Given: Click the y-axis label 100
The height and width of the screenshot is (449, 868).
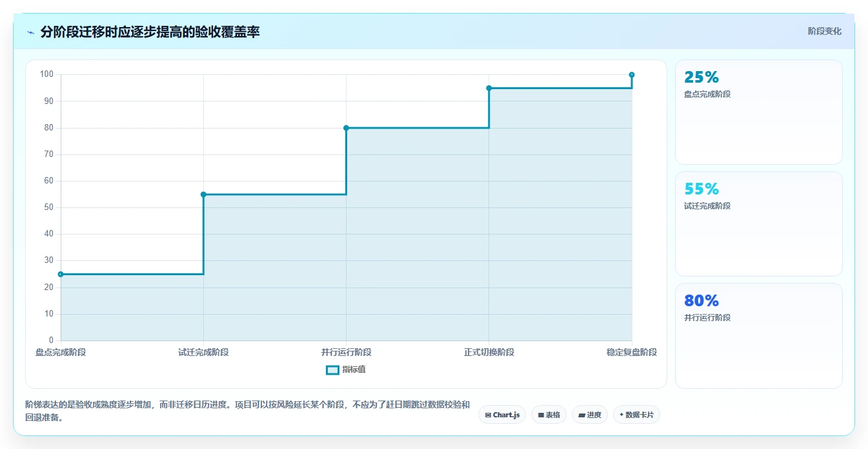Looking at the screenshot, I should (46, 74).
